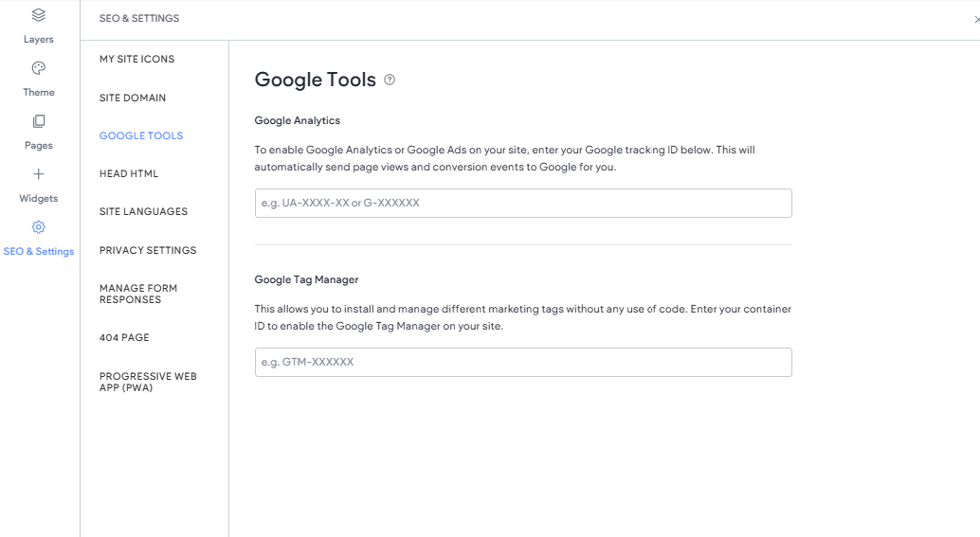Go to Privacy Settings
Screen dimensions: 980x537
(148, 250)
